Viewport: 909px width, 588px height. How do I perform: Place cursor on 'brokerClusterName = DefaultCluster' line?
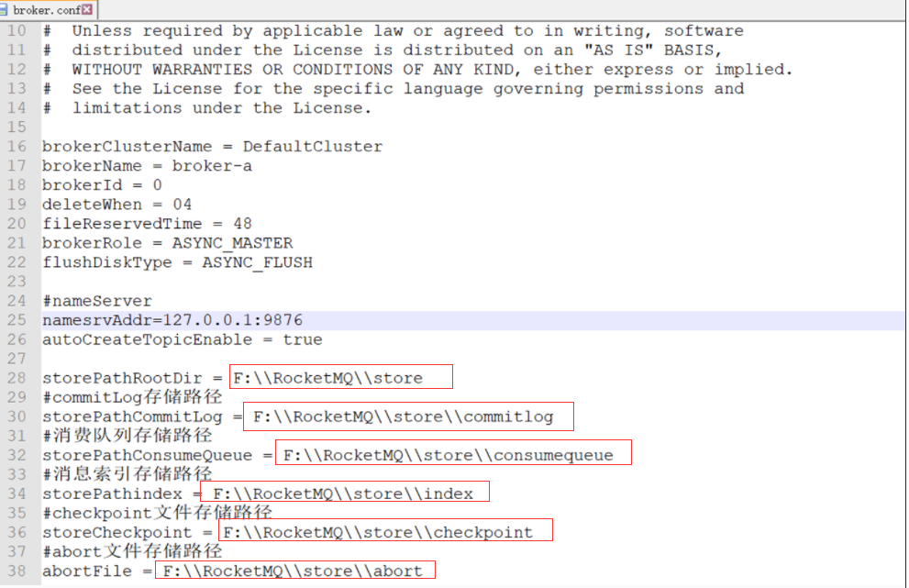pos(212,147)
